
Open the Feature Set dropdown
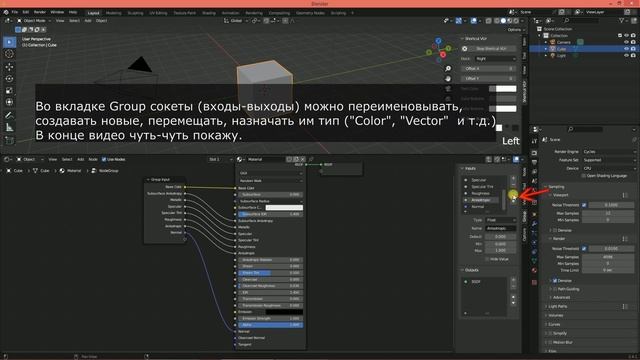point(609,160)
